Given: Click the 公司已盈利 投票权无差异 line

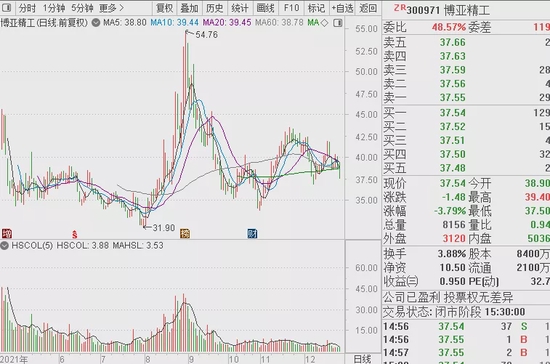Looking at the screenshot, I should (x=448, y=298).
